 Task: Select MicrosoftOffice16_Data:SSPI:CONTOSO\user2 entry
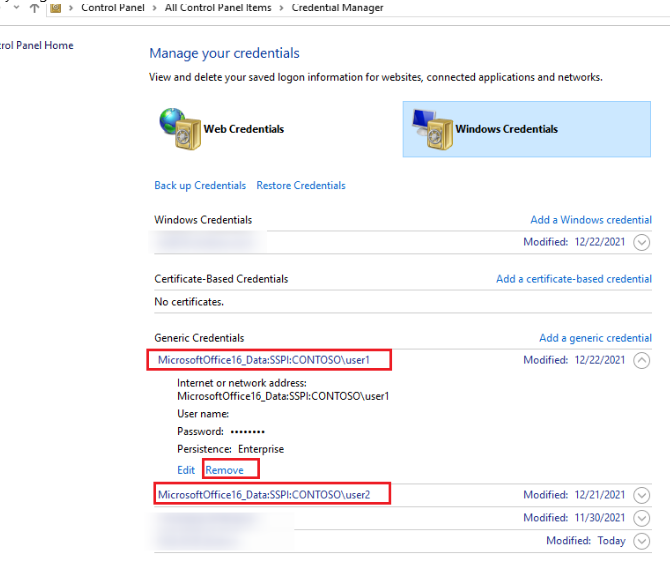click(264, 495)
